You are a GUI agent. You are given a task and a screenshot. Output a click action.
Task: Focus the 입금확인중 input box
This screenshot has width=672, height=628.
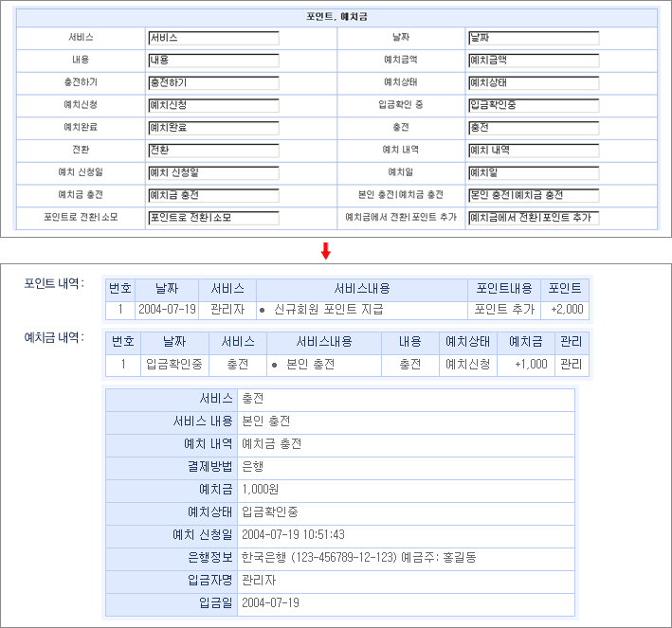click(534, 105)
